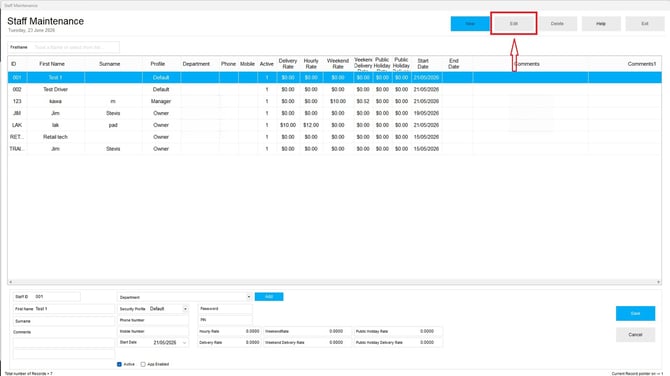The height and width of the screenshot is (376, 670).
Task: Click the Hourly Rate column header
Action: [x=311, y=64]
